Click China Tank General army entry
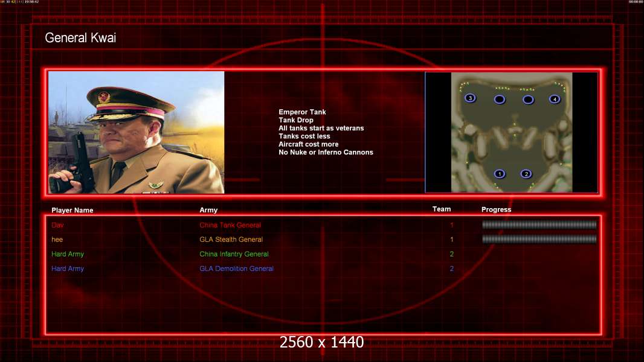Image resolution: width=644 pixels, height=362 pixels. point(230,225)
